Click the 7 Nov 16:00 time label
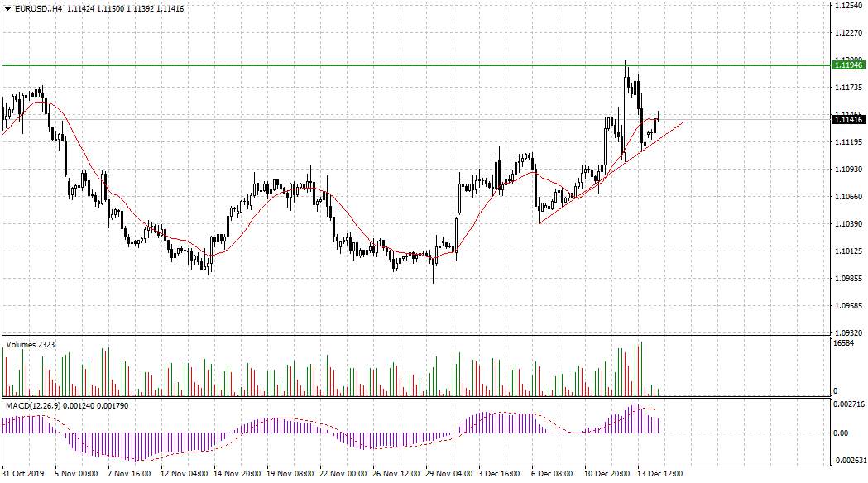Screen dimensions: 868x483 pyautogui.click(x=130, y=475)
